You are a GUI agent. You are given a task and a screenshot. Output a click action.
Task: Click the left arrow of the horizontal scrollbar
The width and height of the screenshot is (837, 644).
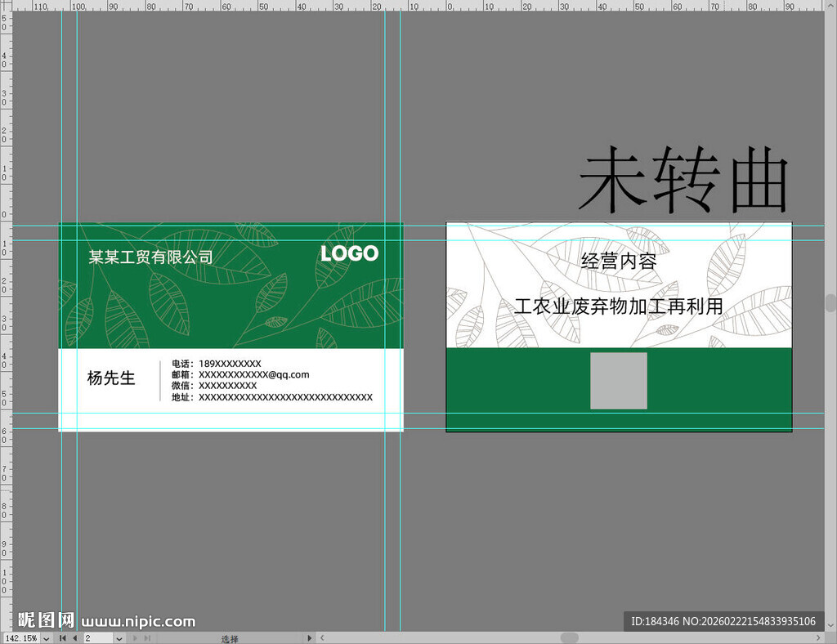click(321, 638)
